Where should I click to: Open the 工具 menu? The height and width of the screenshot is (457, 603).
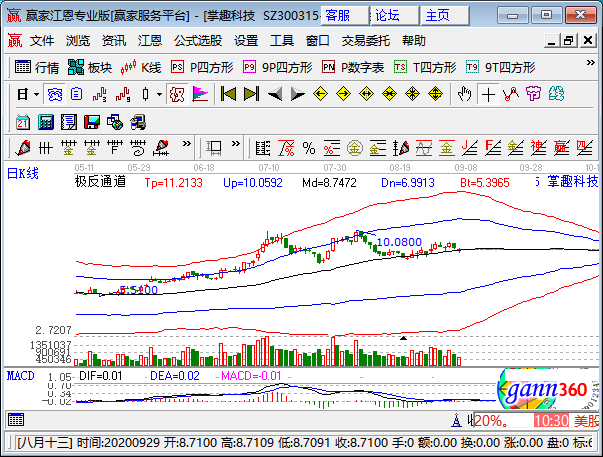282,41
